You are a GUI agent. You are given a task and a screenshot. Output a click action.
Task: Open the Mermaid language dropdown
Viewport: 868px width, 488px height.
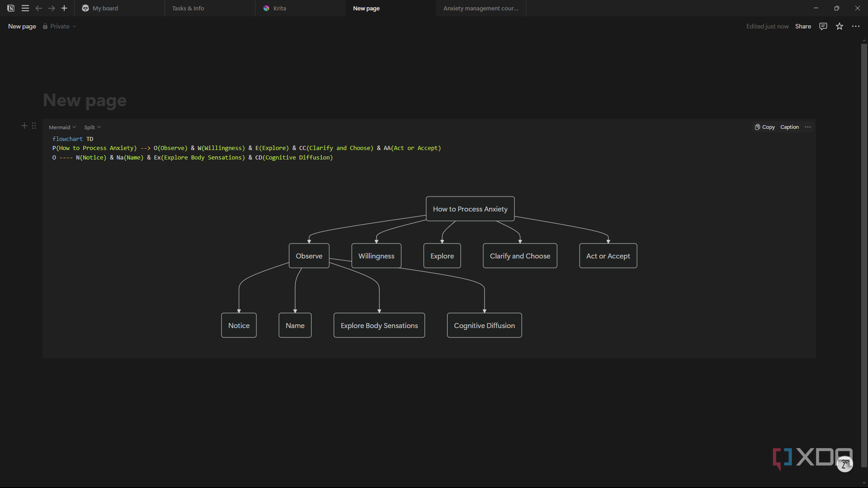(x=62, y=127)
